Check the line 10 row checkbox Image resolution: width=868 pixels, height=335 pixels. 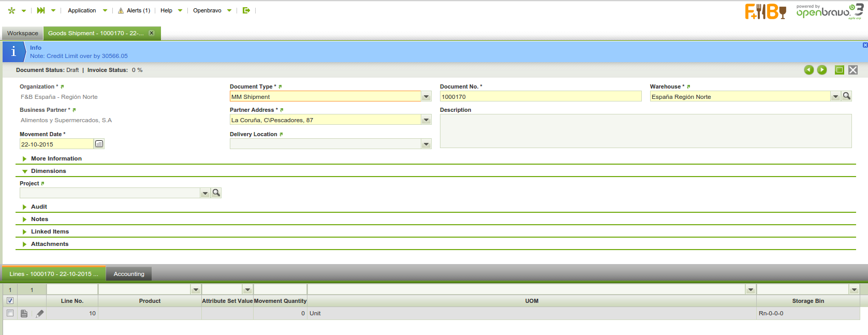10,313
